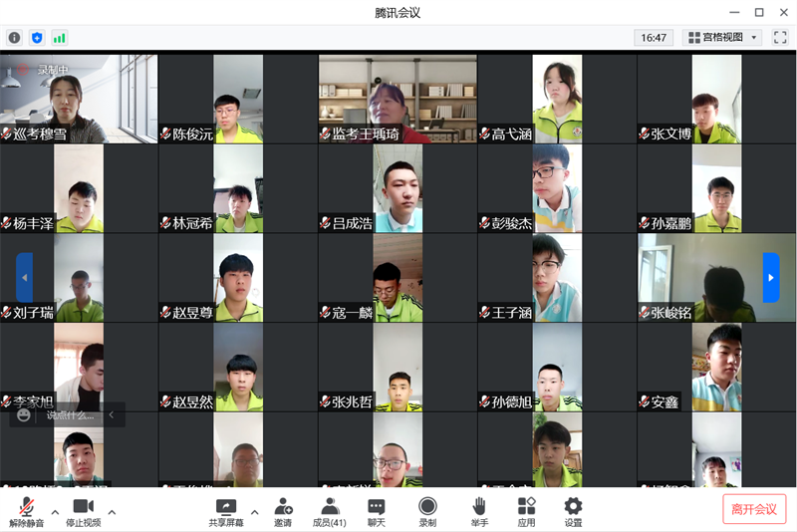The width and height of the screenshot is (797, 532).
Task: Open apps (应用)
Action: tap(526, 512)
